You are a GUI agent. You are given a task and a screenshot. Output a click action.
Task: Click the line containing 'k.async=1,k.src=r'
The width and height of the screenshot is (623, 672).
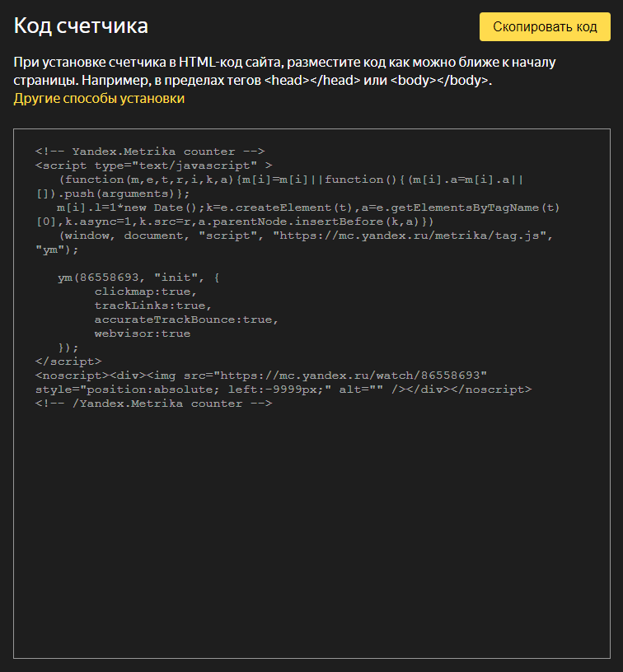(x=235, y=222)
